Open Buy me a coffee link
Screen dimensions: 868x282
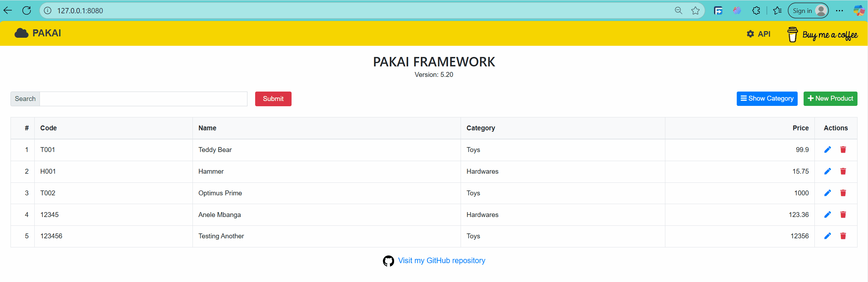click(822, 34)
